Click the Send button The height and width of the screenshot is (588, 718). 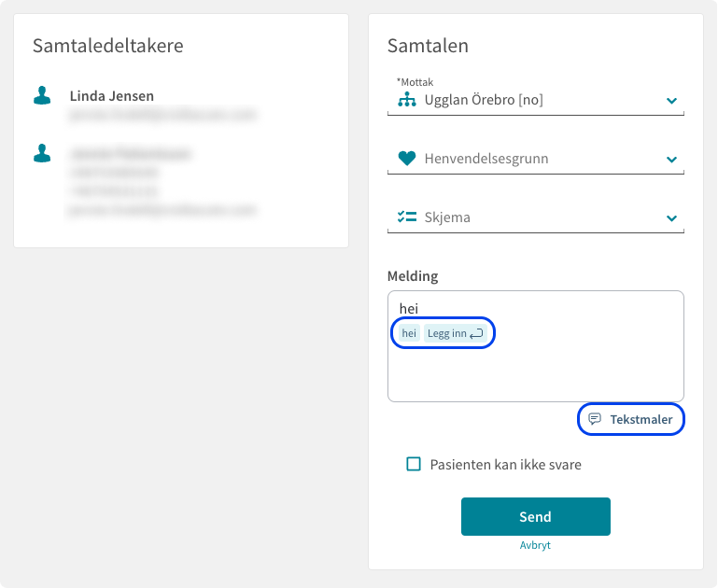[x=536, y=516]
